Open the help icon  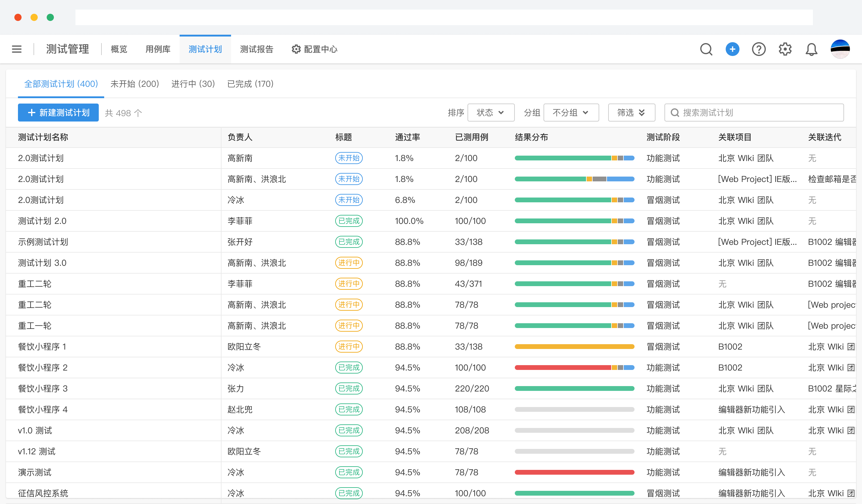pos(759,49)
